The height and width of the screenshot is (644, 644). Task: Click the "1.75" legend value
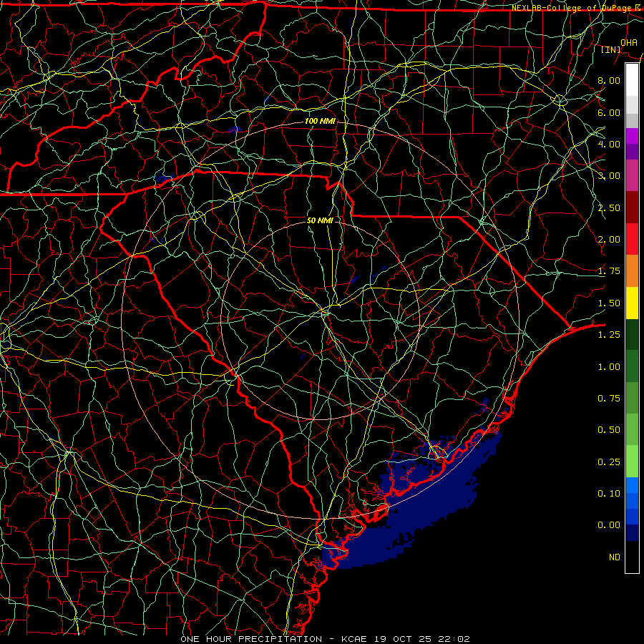[x=609, y=271]
